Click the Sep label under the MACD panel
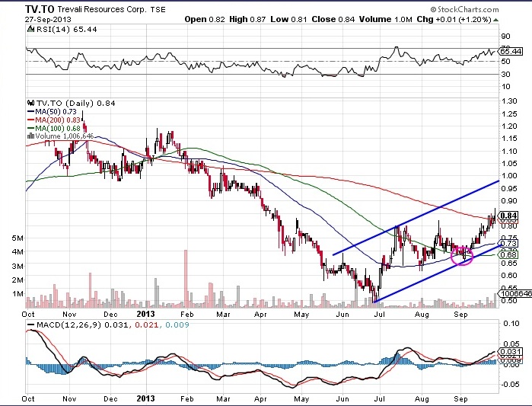This screenshot has width=532, height=406. coord(460,398)
